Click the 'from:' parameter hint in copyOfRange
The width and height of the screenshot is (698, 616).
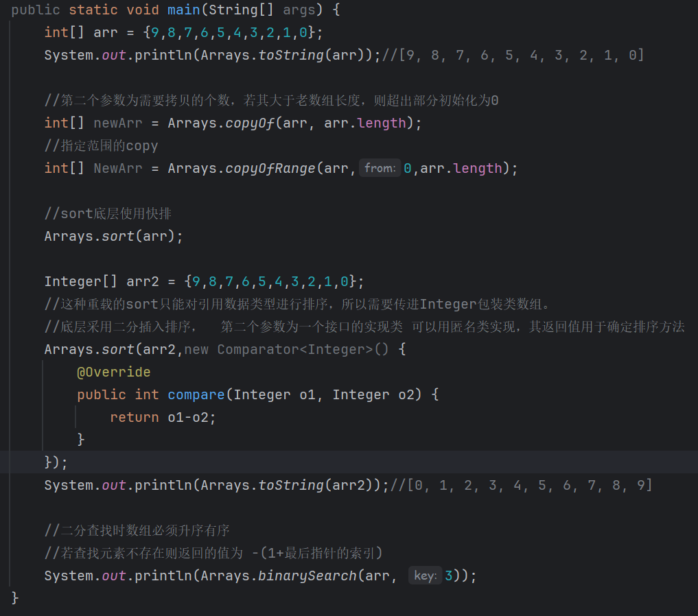point(380,168)
